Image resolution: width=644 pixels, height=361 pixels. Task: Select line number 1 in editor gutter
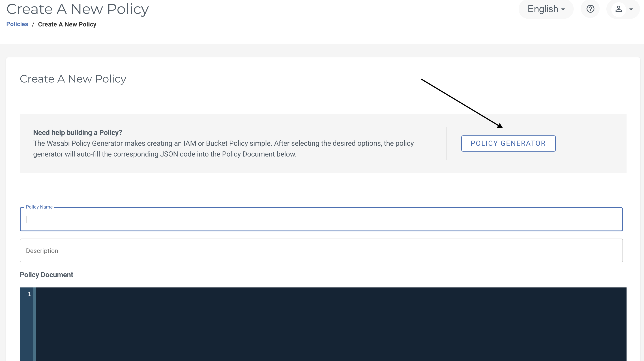point(30,294)
